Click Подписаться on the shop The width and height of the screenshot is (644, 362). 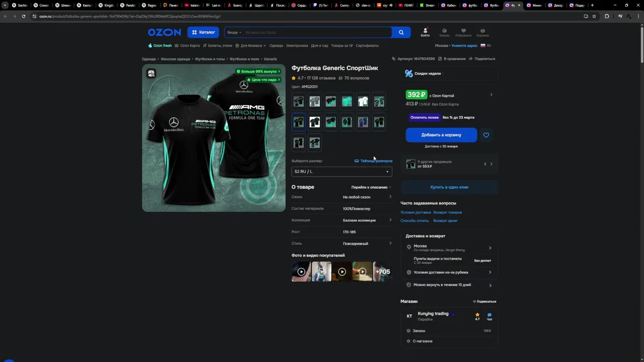pyautogui.click(x=485, y=302)
